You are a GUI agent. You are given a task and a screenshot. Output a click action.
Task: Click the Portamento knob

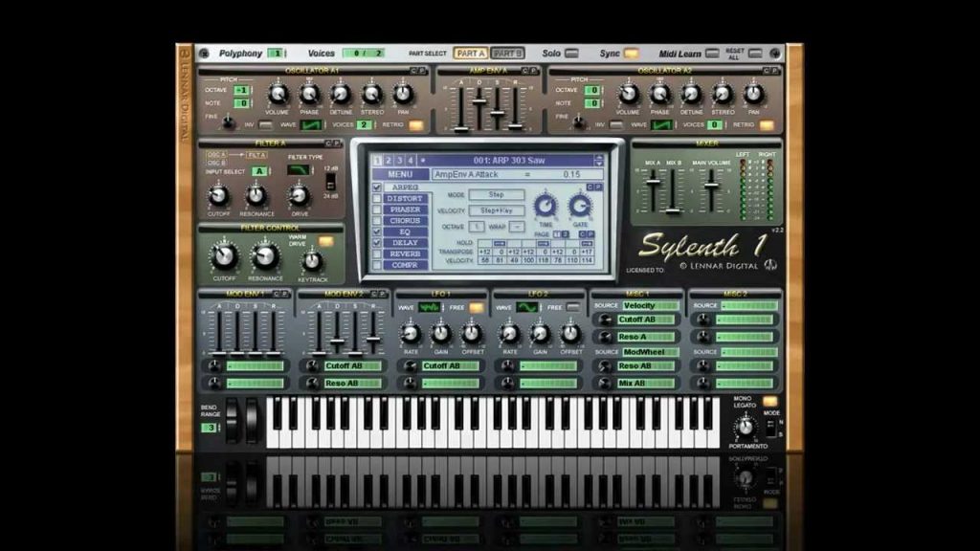click(x=746, y=428)
